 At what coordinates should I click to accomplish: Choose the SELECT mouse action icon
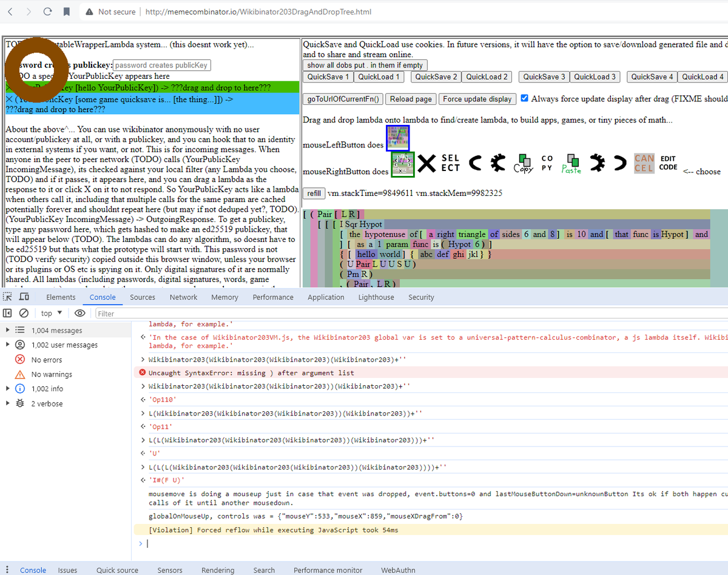450,163
